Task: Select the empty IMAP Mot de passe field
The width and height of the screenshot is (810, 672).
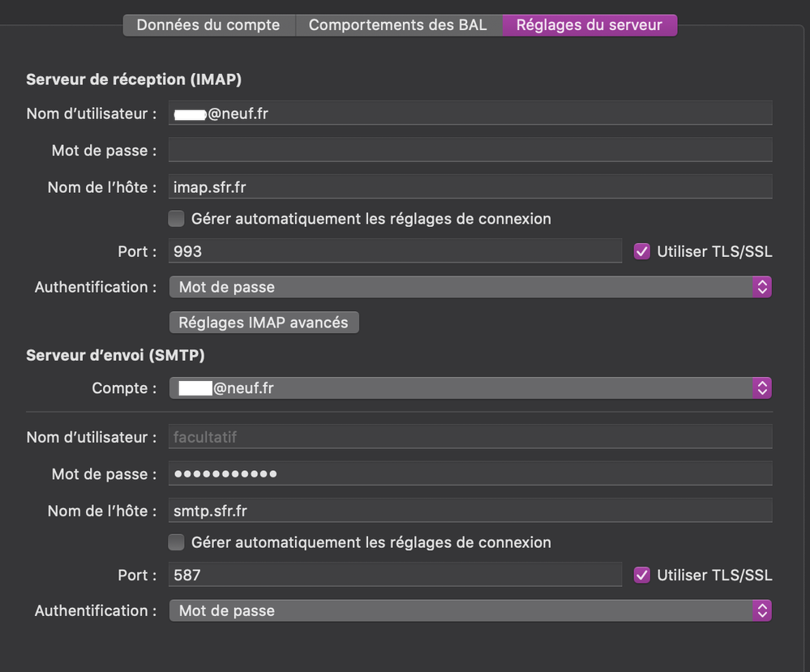Action: (x=470, y=149)
